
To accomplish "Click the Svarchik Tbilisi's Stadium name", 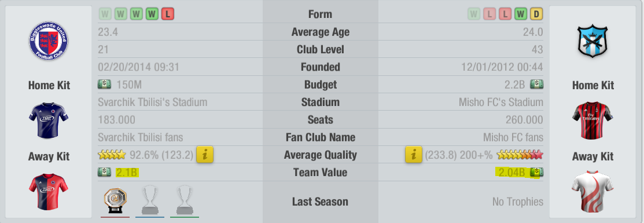I will [152, 102].
